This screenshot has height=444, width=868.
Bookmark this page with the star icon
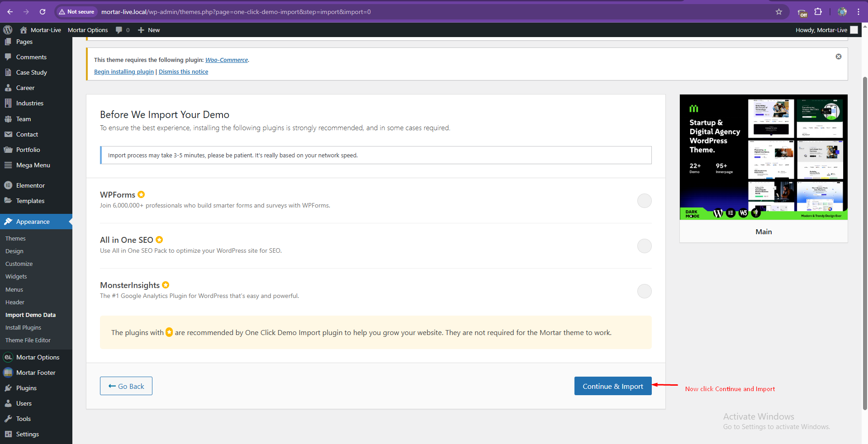click(779, 12)
